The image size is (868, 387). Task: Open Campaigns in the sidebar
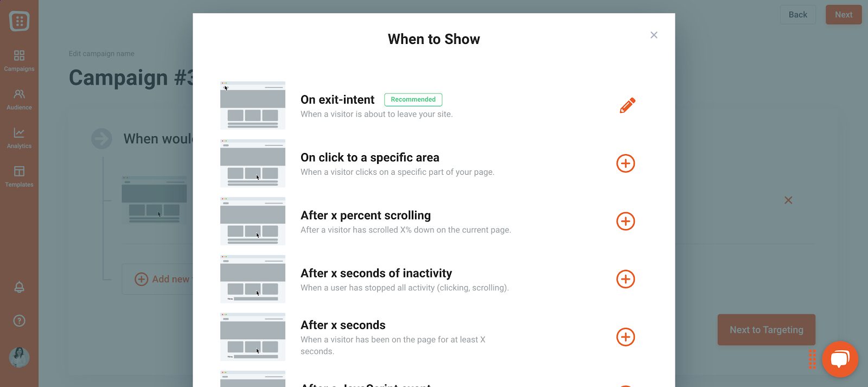coord(19,61)
